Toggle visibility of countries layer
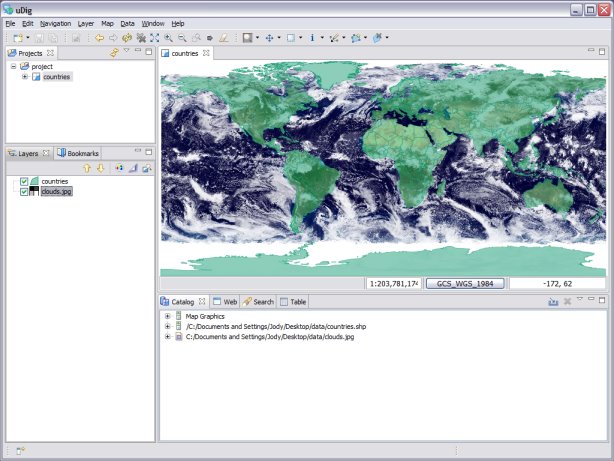 pos(24,181)
